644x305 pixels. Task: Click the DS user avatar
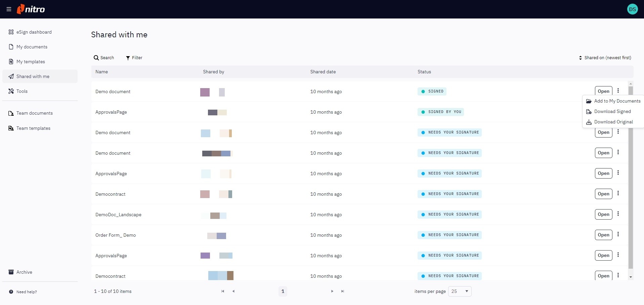click(x=632, y=9)
